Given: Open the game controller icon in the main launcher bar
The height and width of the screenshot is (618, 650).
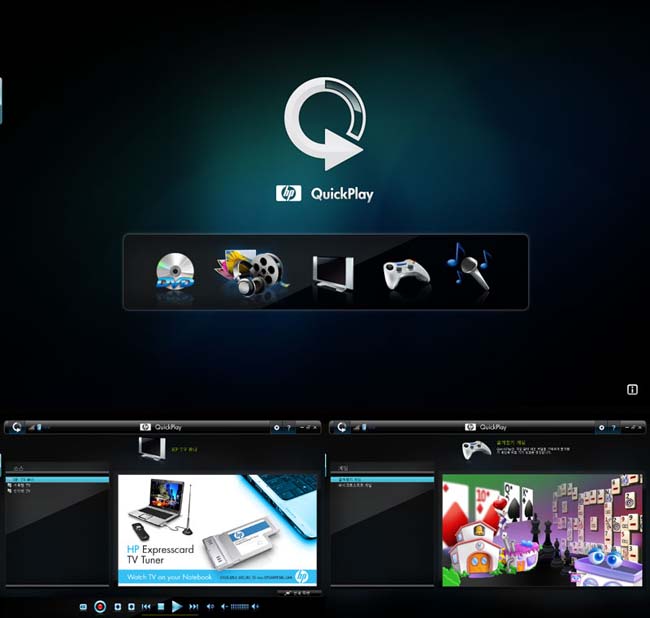Looking at the screenshot, I should [406, 274].
